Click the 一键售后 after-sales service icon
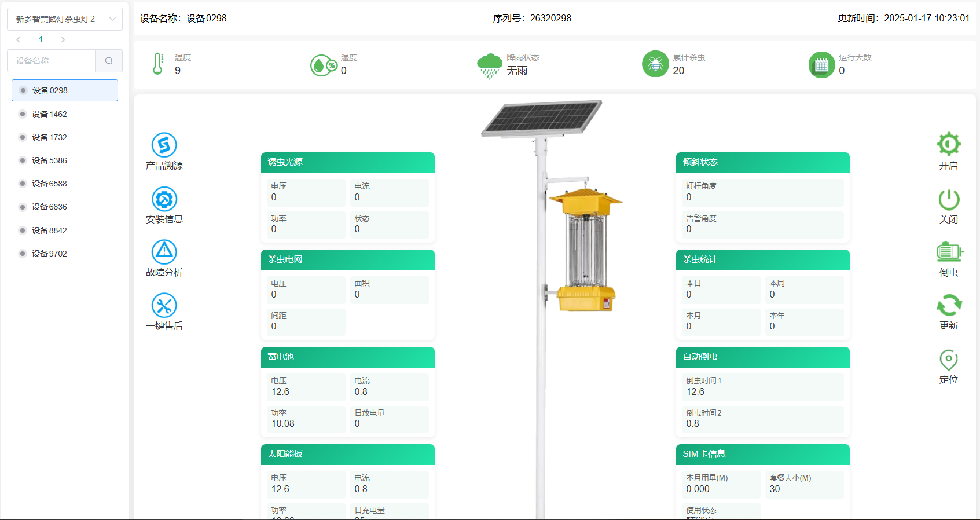Viewport: 980px width, 520px height. point(164,306)
